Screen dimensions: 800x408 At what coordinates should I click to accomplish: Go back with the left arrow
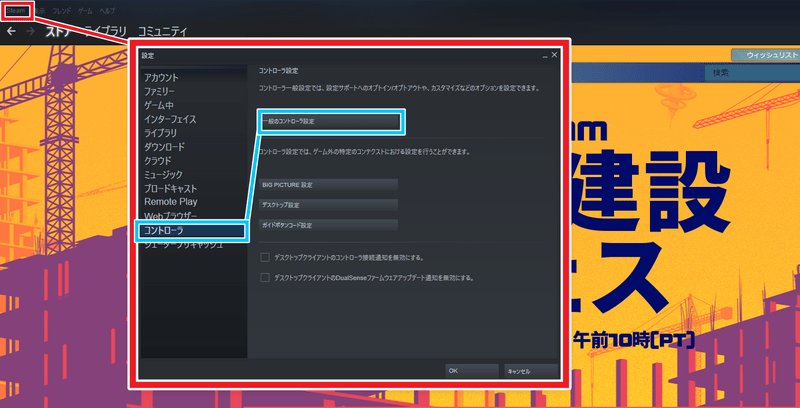tap(11, 31)
